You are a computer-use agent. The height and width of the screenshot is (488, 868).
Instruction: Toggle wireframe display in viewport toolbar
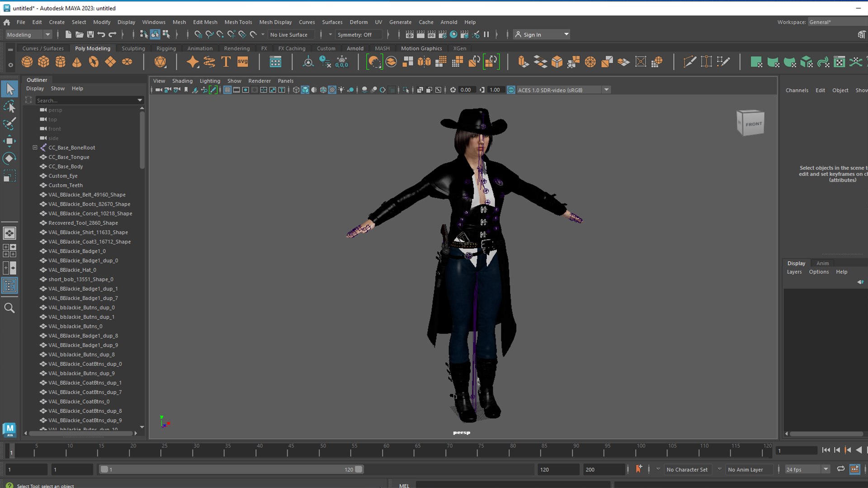click(296, 90)
